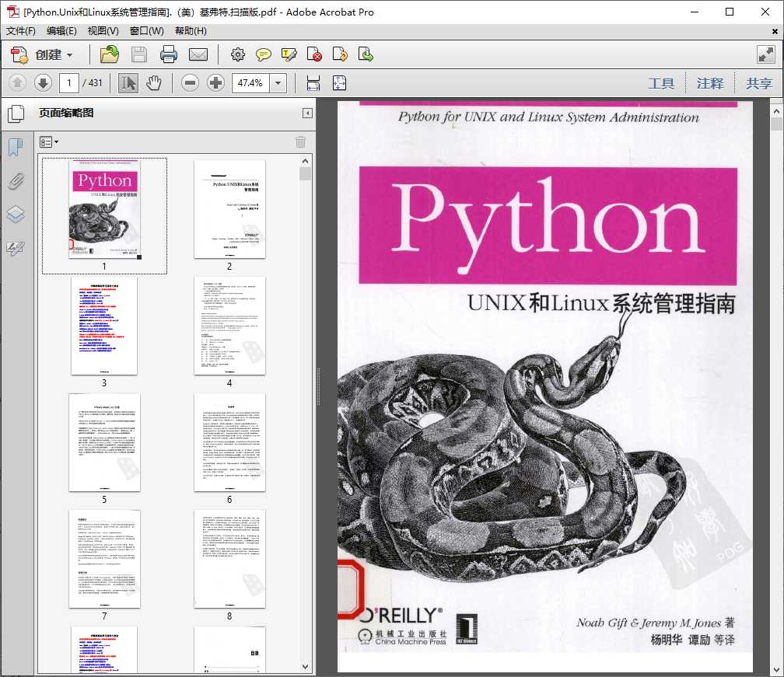The height and width of the screenshot is (677, 784).
Task: Click the 47.4% zoom value field
Action: (250, 83)
